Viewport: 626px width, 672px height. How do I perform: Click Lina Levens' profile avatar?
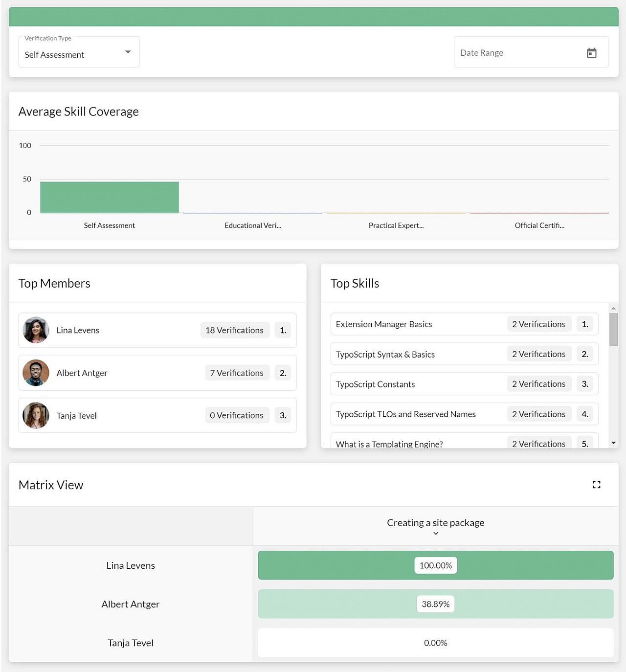[36, 330]
